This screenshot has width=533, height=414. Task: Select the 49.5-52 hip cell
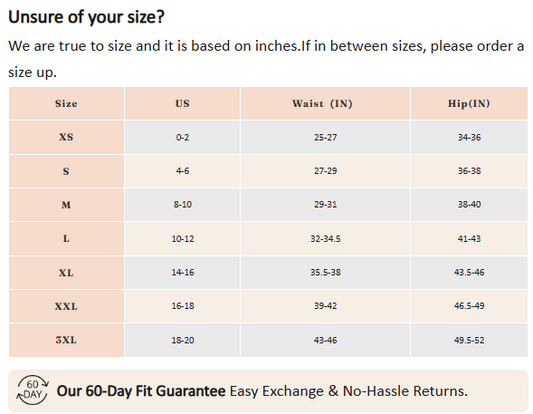pos(469,340)
